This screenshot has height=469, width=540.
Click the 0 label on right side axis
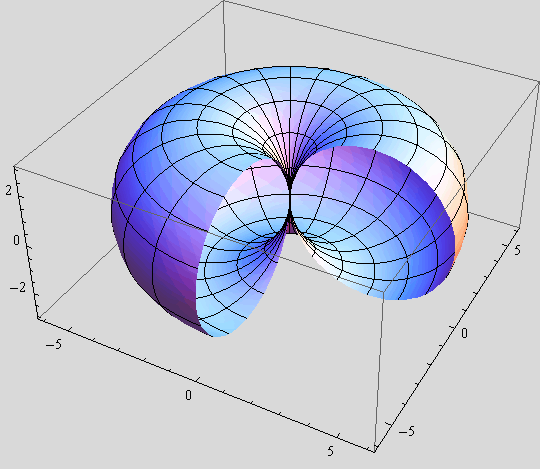pyautogui.click(x=464, y=333)
